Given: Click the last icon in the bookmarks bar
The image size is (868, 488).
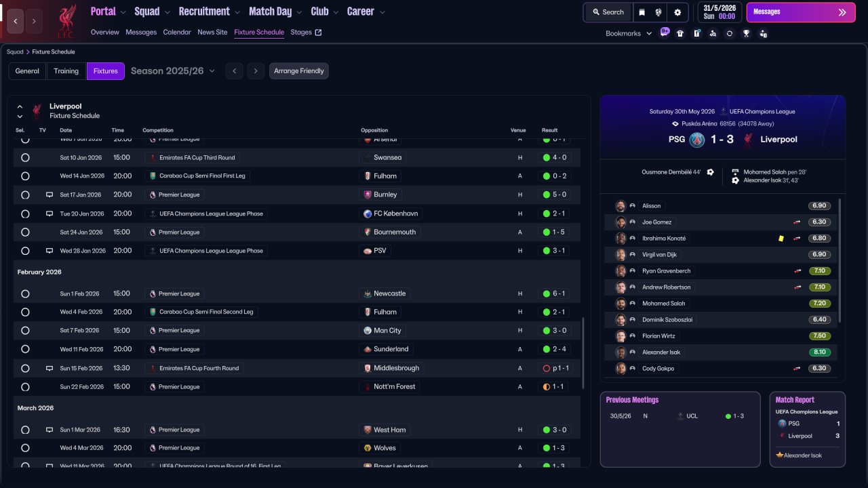Looking at the screenshot, I should (x=763, y=33).
